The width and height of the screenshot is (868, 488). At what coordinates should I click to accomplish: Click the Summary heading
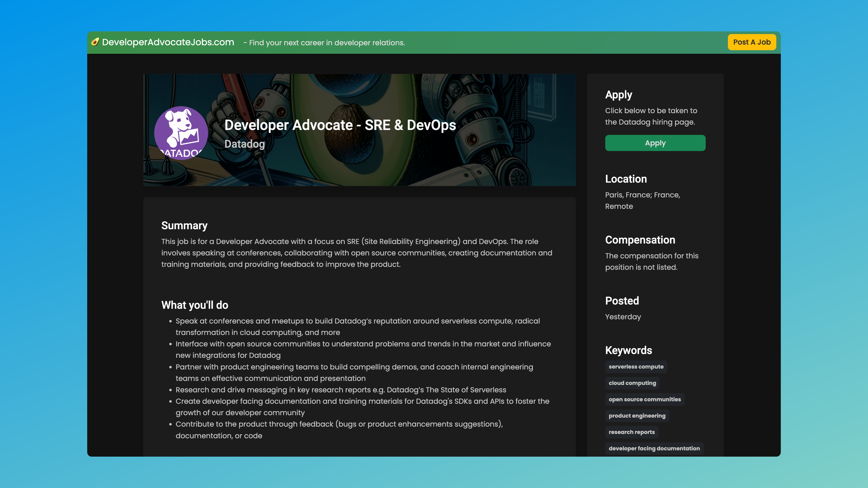pos(184,225)
